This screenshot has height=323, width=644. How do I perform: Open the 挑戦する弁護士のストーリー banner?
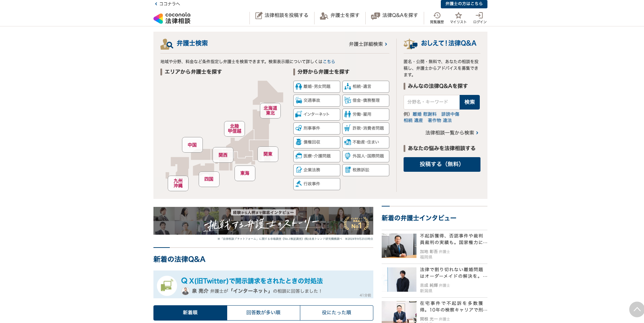(263, 221)
